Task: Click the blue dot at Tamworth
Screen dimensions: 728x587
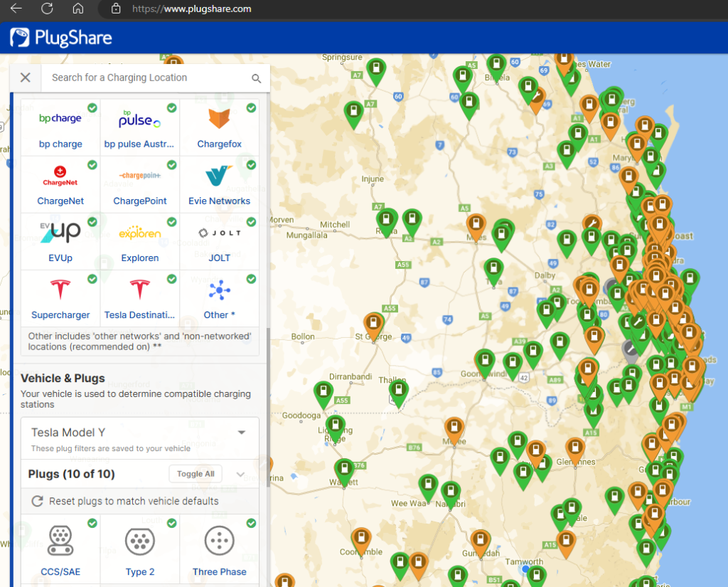Action: pyautogui.click(x=525, y=569)
